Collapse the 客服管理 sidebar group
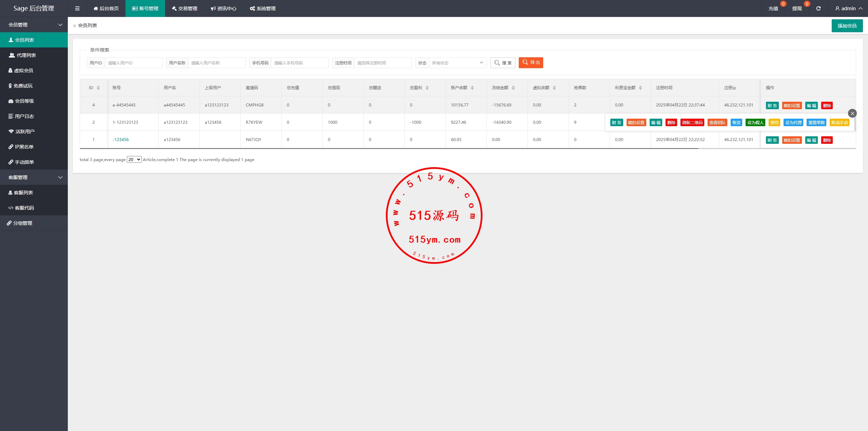The width and height of the screenshot is (868, 431). point(34,177)
